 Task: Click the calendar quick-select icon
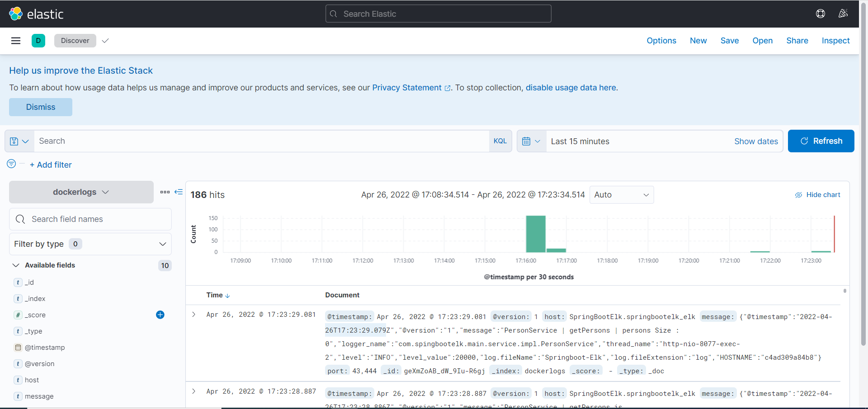[532, 141]
